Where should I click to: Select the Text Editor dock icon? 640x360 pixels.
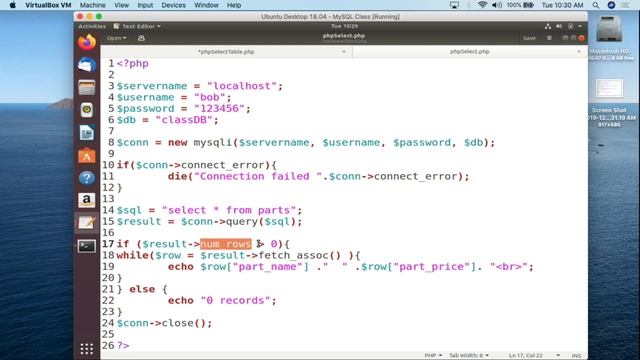point(87,223)
